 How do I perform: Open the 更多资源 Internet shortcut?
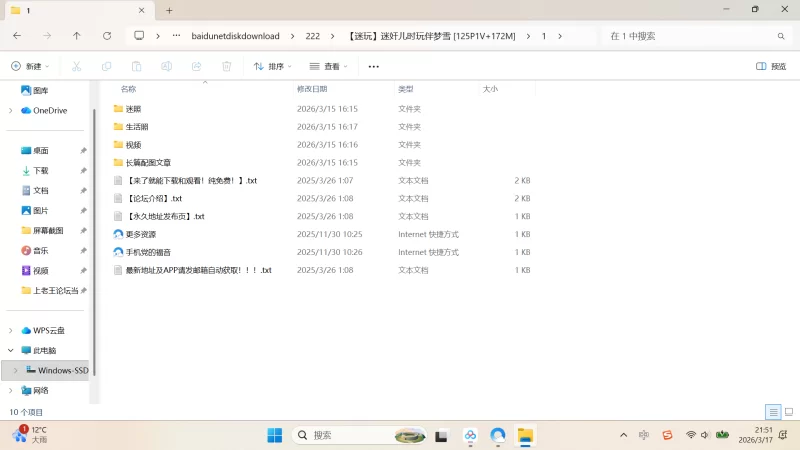pos(140,234)
